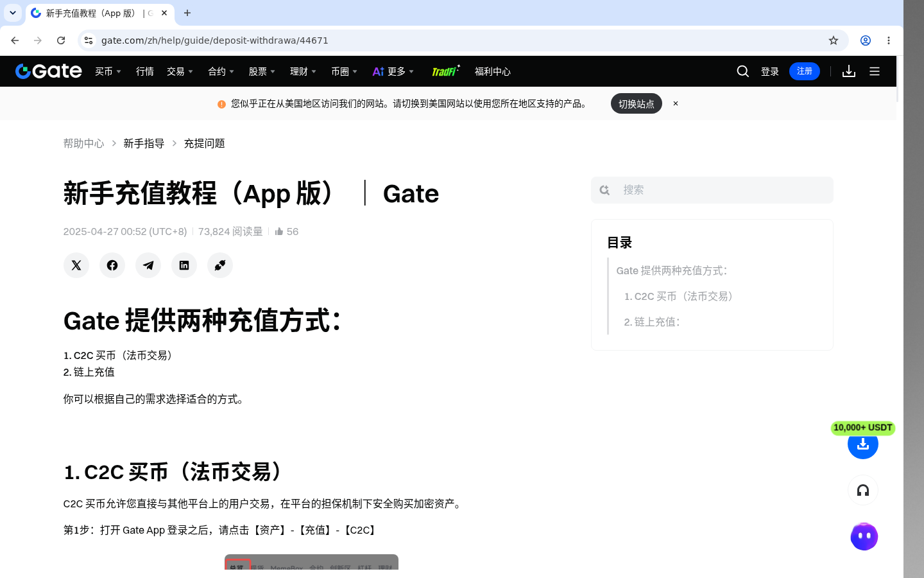924x578 pixels.
Task: Open customer support headset icon
Action: 863,491
